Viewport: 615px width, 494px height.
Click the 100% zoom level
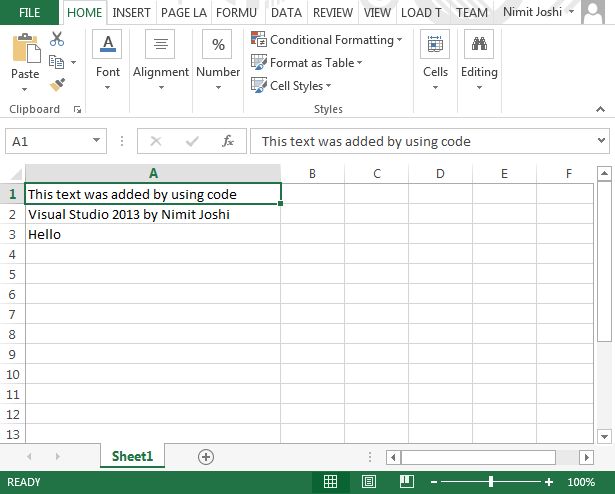tap(581, 482)
